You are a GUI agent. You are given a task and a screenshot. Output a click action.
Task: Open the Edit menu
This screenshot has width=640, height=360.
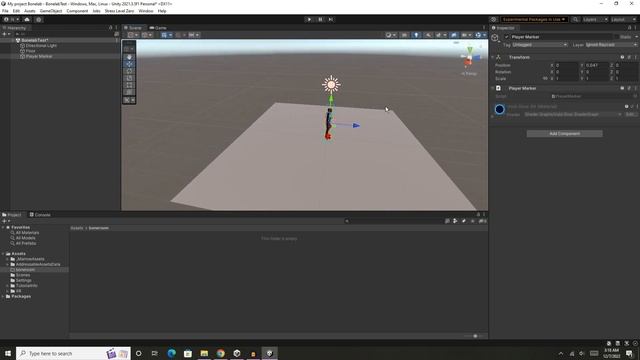click(x=16, y=11)
